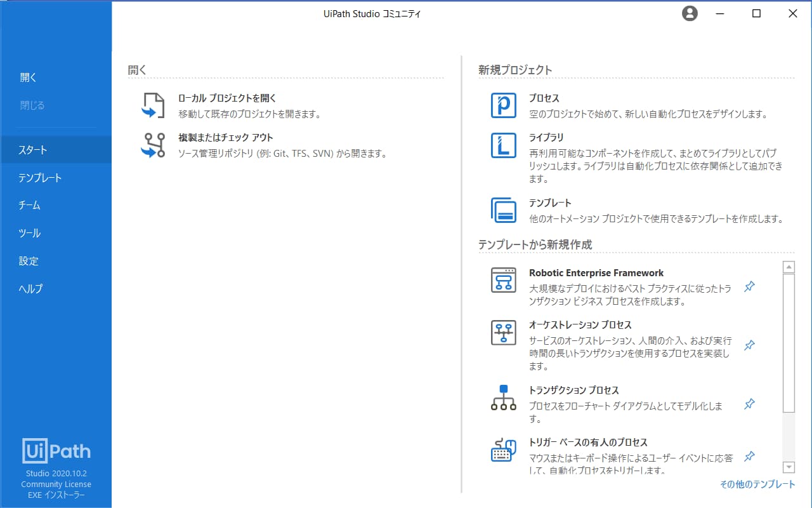
Task: Click the Clone or Check Out branch icon
Action: click(x=153, y=145)
